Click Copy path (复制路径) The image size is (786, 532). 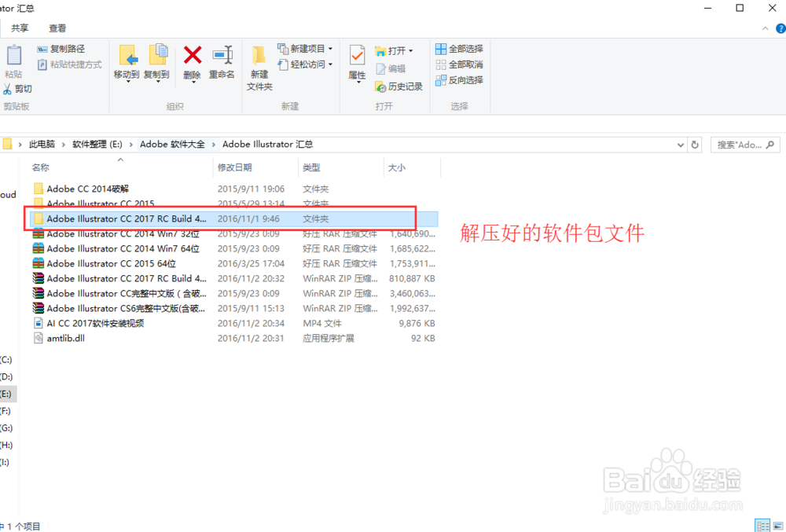[x=61, y=49]
